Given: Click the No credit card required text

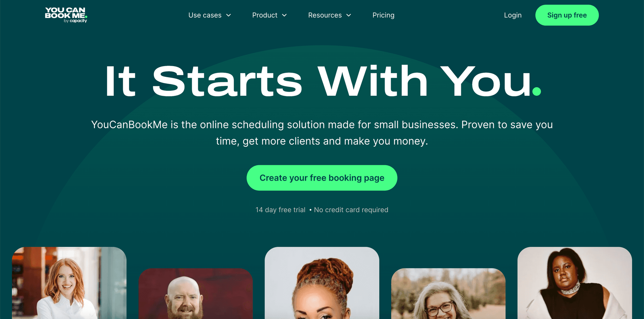Looking at the screenshot, I should coord(351,210).
